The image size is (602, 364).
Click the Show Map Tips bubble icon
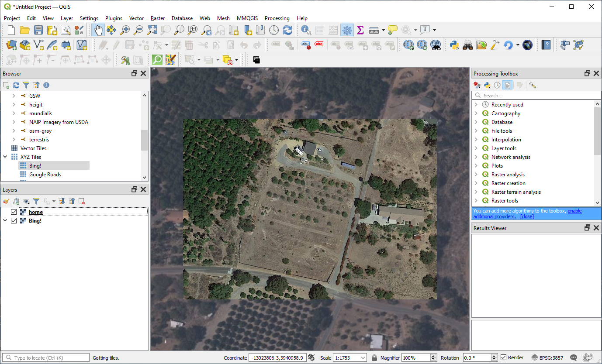393,30
